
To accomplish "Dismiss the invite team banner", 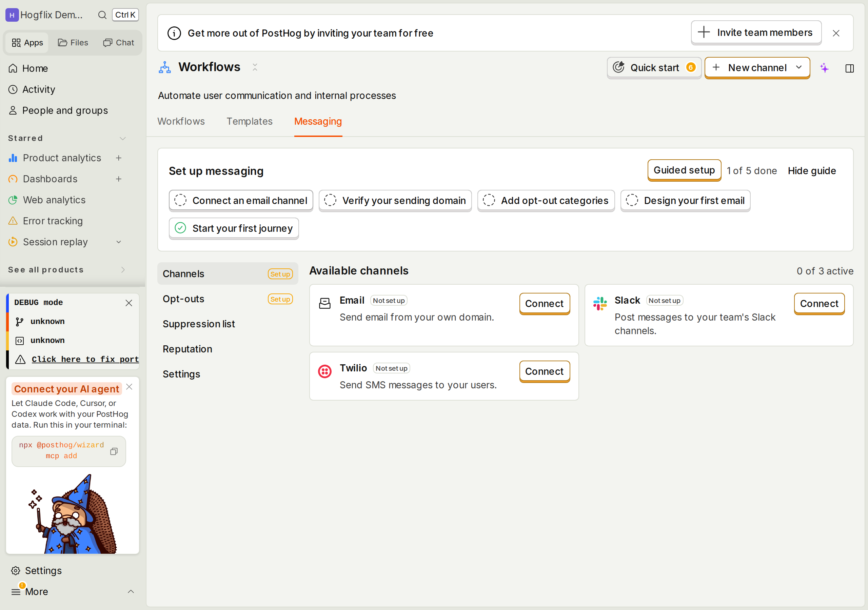I will [836, 33].
